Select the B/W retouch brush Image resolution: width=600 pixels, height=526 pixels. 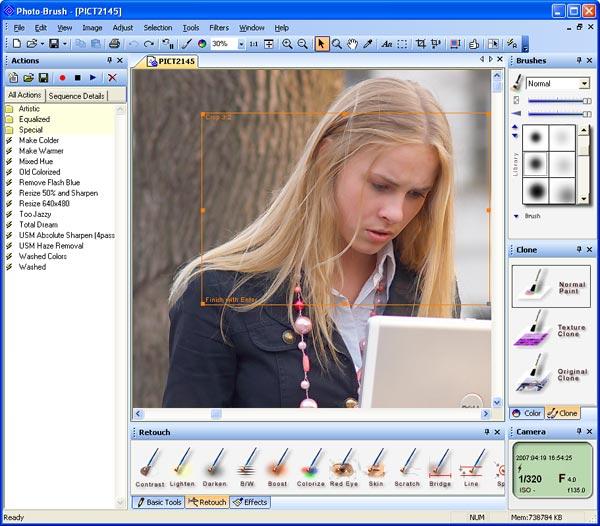click(x=247, y=467)
